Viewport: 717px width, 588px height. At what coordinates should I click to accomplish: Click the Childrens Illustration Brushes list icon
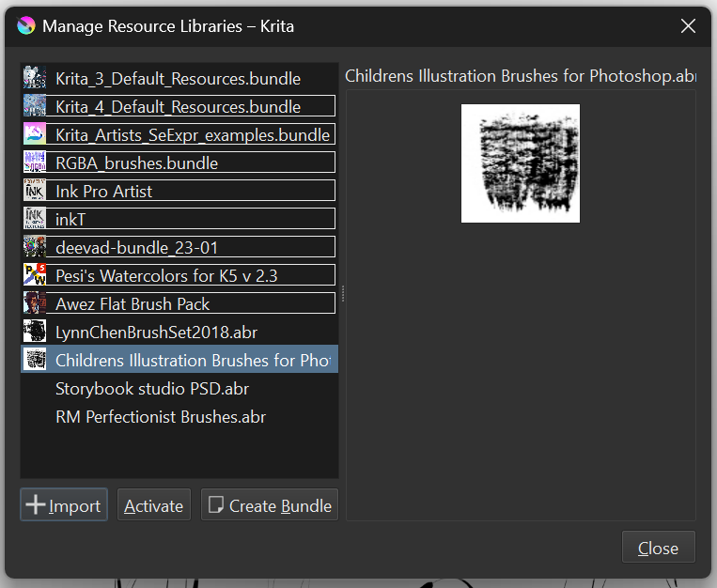35,360
